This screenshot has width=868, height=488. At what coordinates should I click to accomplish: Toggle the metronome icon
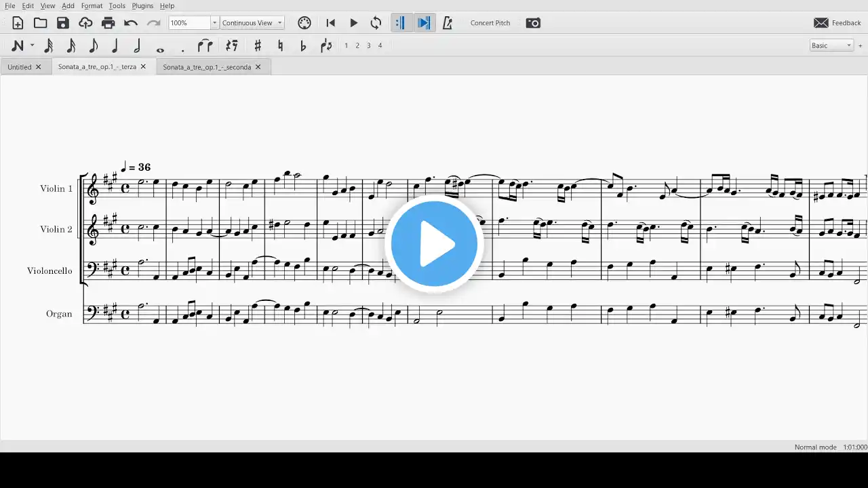(x=447, y=23)
